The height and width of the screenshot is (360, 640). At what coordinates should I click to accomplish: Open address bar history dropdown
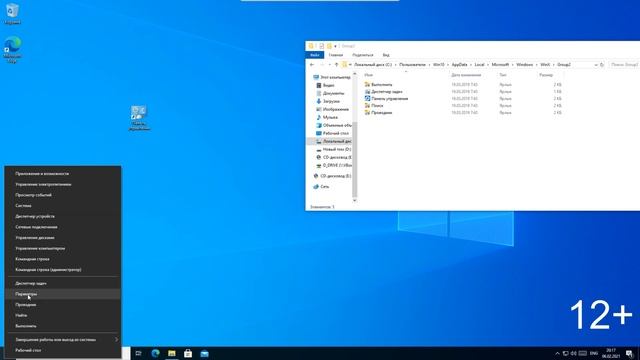click(x=596, y=65)
